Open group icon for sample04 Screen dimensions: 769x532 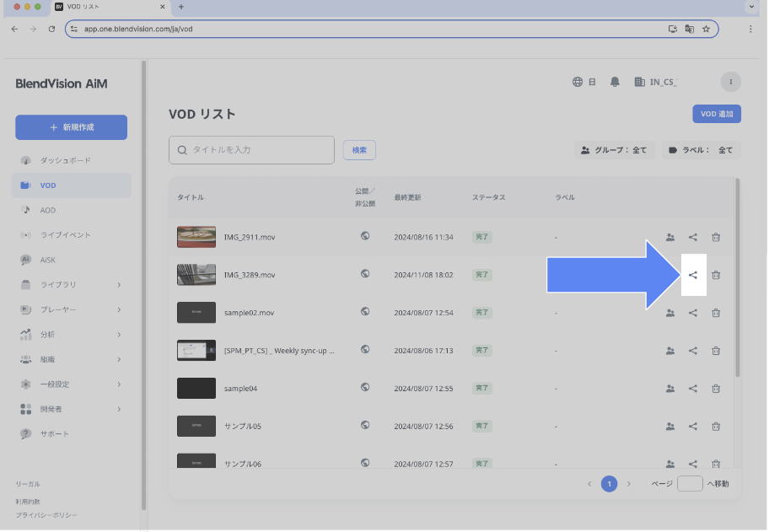point(670,389)
